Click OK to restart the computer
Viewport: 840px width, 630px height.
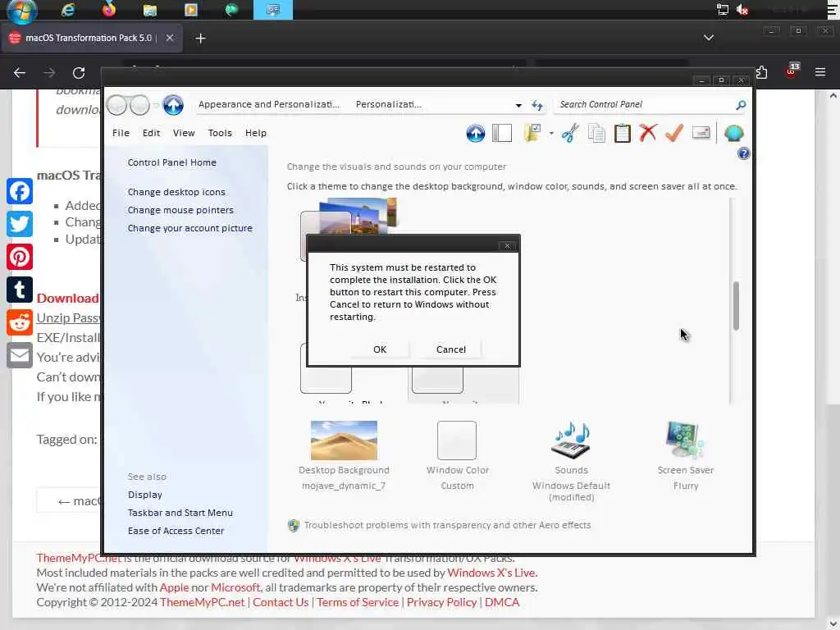point(380,349)
